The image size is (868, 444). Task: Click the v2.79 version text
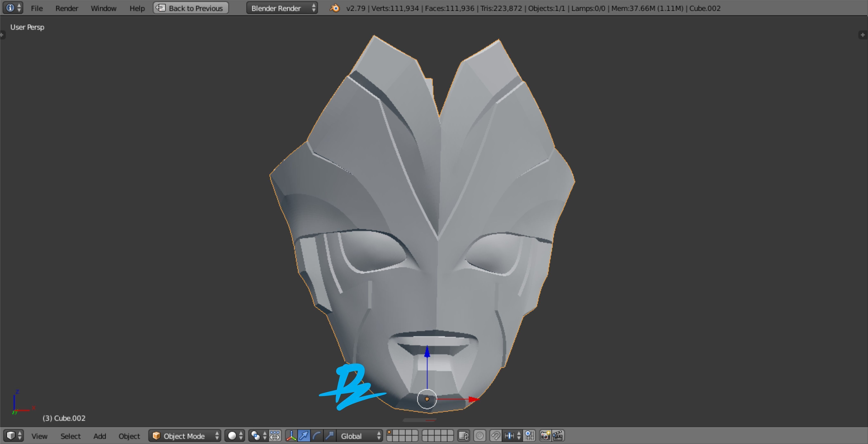click(356, 8)
